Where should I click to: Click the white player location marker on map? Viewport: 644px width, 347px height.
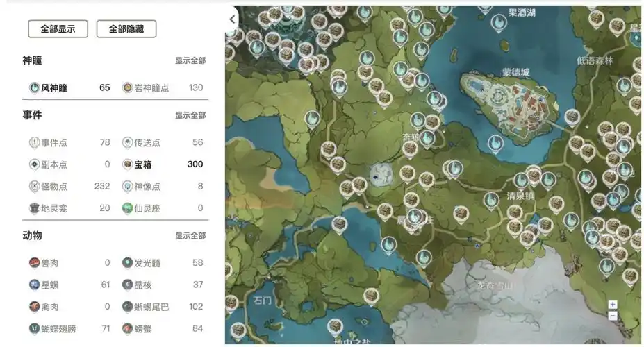click(380, 176)
